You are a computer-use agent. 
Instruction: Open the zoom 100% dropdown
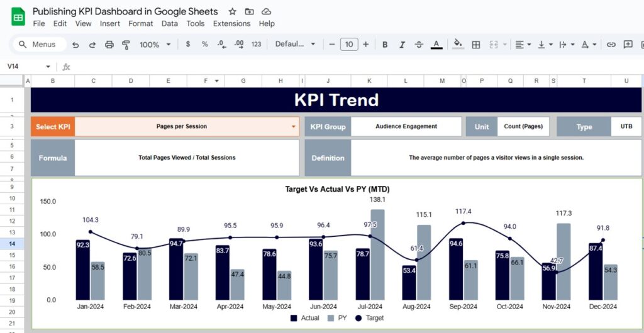click(x=155, y=44)
